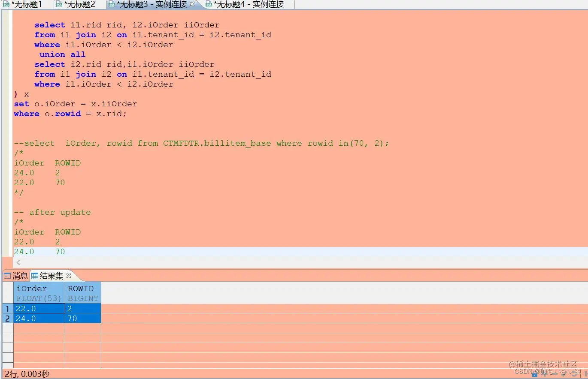Select cell with value 24.0 in results

tap(39, 319)
